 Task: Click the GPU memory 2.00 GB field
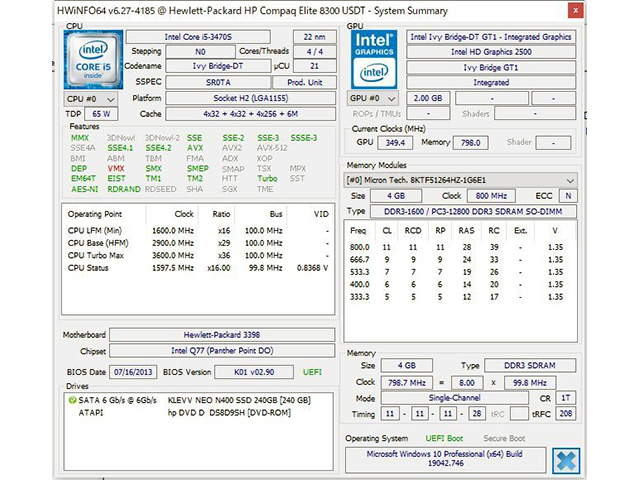[x=428, y=98]
